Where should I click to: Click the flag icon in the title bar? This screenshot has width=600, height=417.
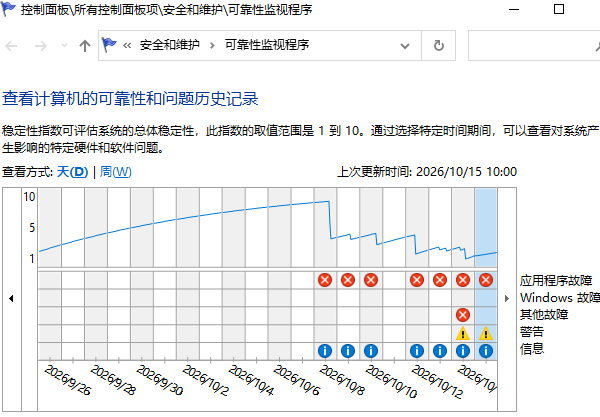point(8,9)
